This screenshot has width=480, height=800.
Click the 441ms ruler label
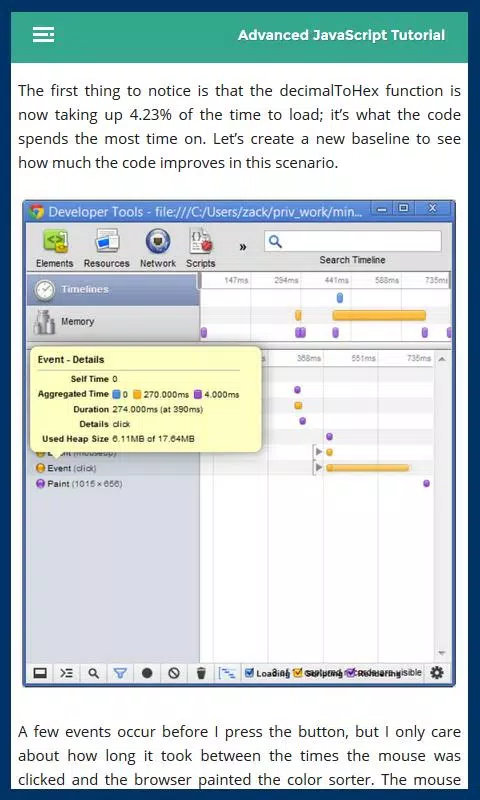pyautogui.click(x=337, y=280)
